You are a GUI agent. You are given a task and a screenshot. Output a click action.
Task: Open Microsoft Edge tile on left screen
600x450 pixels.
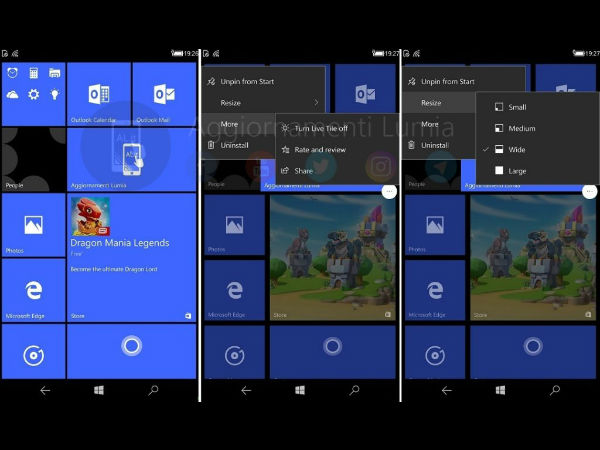click(34, 290)
